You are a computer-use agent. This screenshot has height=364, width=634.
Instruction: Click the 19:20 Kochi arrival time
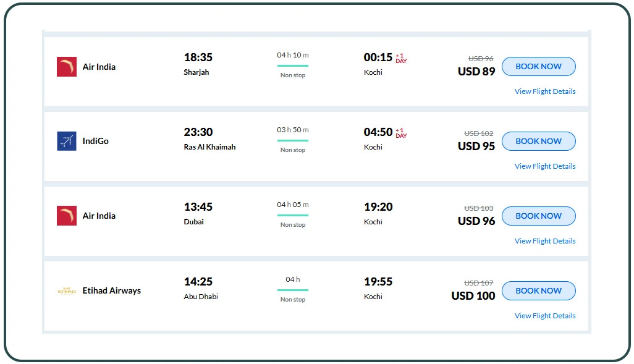[378, 206]
